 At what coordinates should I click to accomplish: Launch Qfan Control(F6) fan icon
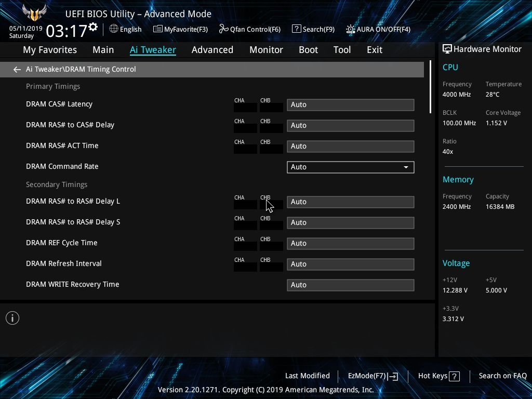pos(223,29)
